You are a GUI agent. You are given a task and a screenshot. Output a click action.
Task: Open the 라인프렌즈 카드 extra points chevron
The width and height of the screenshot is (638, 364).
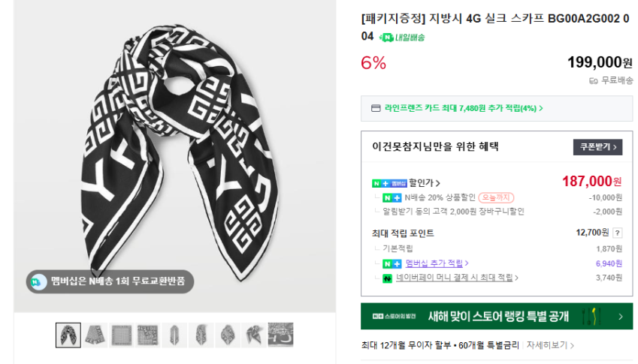tap(540, 108)
